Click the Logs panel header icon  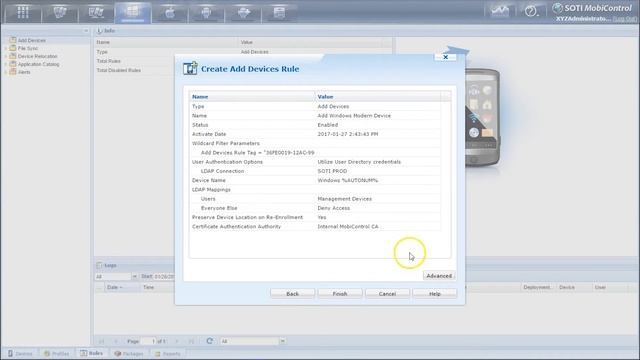tap(99, 265)
